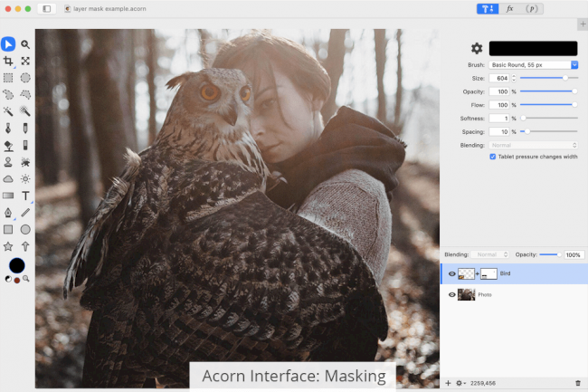
Task: Select the Rectangular selection tool
Action: coord(8,78)
